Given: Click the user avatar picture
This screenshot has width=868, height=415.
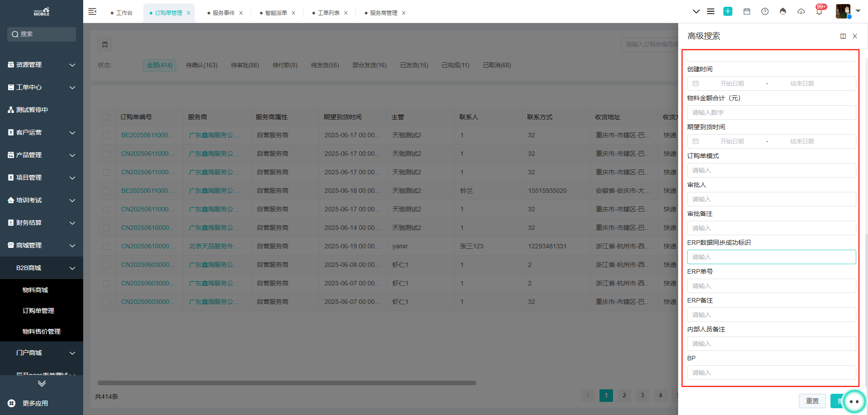Looking at the screenshot, I should click(843, 11).
